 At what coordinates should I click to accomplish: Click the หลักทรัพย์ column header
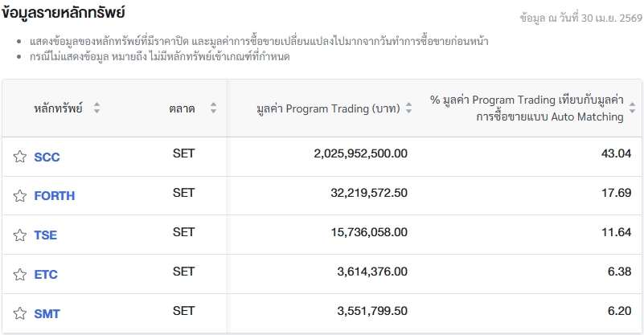(58, 108)
